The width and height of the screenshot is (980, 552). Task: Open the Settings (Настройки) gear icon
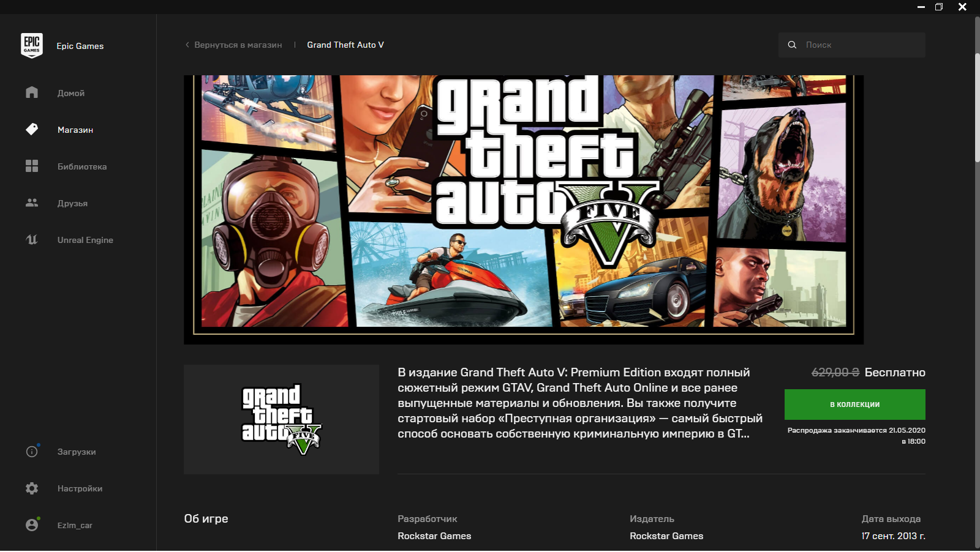tap(32, 488)
